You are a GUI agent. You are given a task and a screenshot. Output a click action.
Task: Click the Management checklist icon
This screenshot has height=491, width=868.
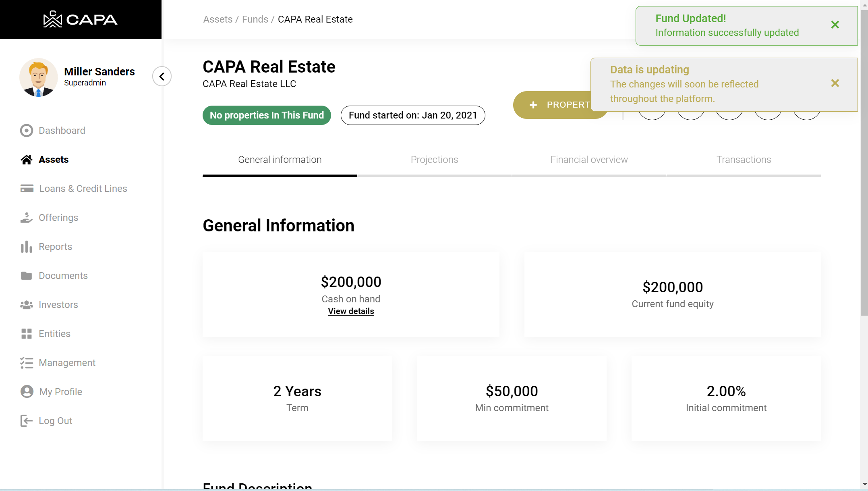(27, 363)
